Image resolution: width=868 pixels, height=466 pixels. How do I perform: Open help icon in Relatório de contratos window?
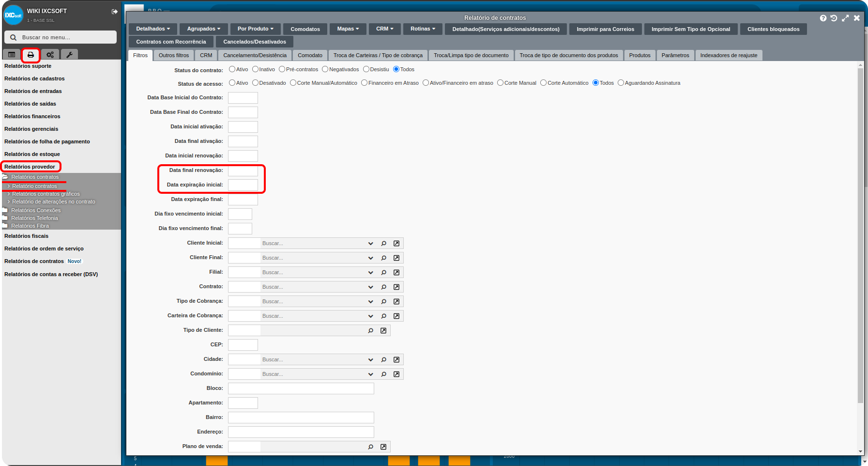coord(823,18)
